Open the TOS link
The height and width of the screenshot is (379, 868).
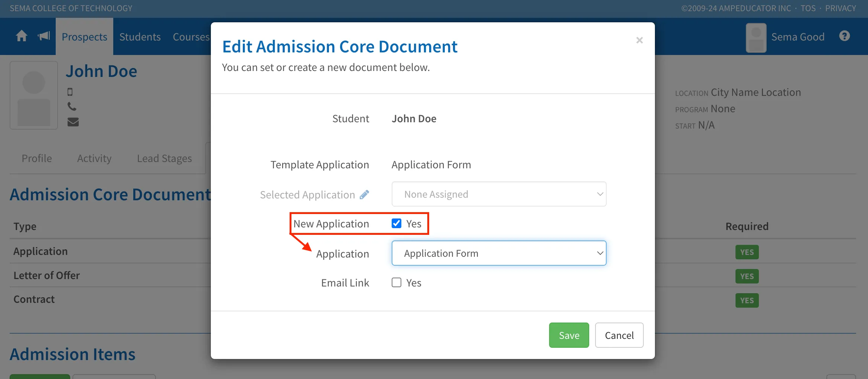(808, 8)
